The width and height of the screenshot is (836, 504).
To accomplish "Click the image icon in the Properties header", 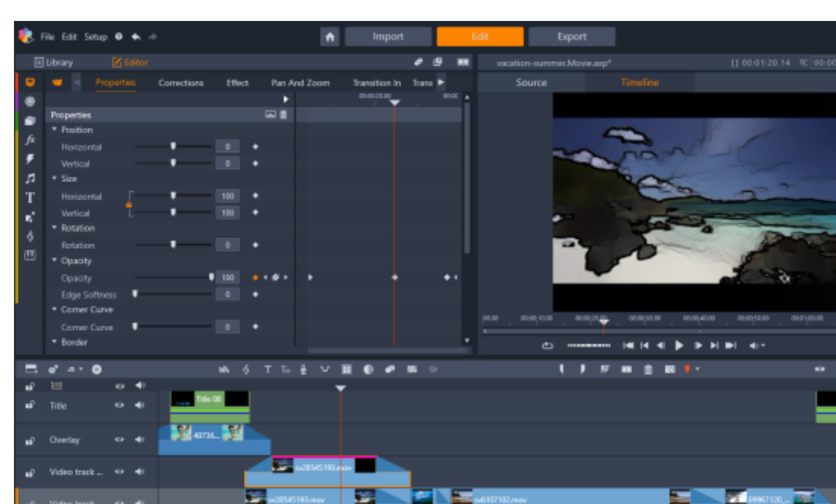I will 271,115.
